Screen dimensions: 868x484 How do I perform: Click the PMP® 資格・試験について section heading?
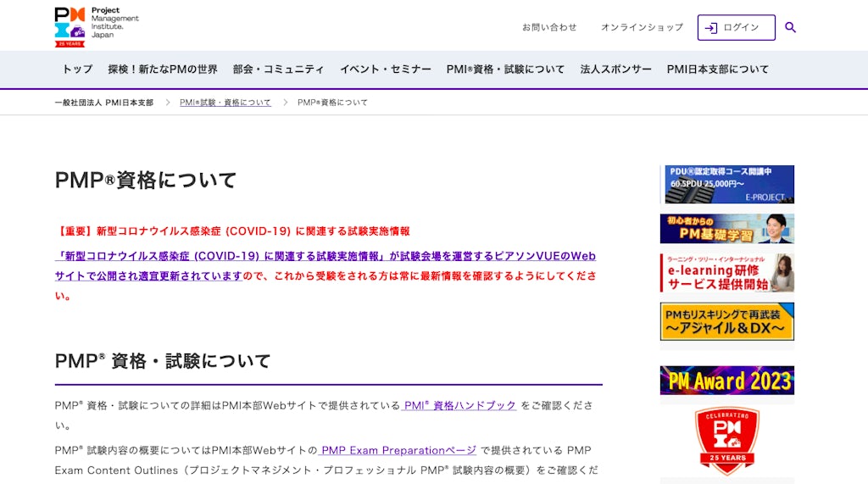163,361
